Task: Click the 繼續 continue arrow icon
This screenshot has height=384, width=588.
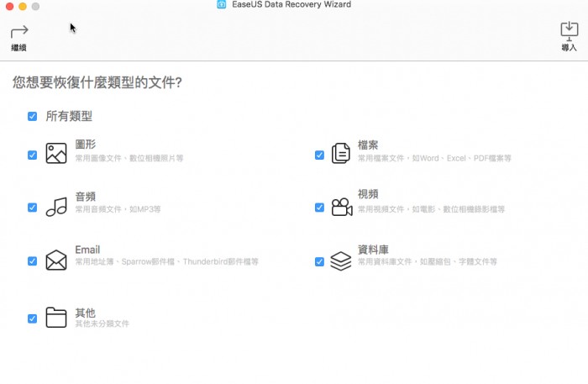Action: [19, 32]
